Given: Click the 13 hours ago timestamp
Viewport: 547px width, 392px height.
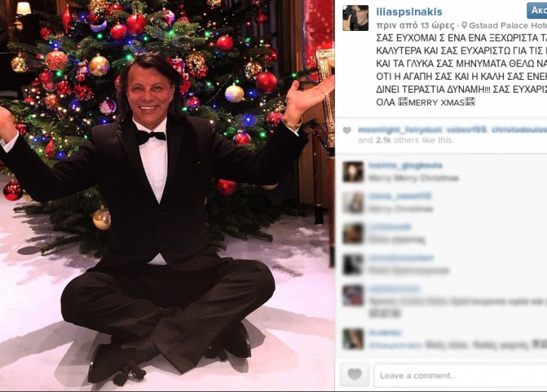Looking at the screenshot, I should click(415, 26).
